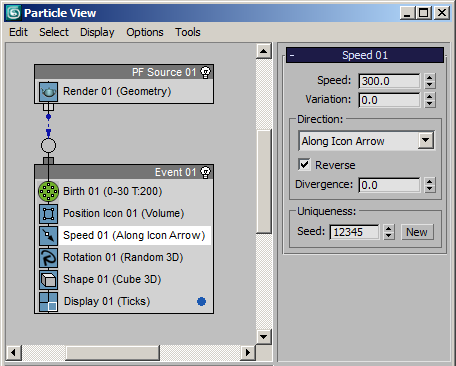Screen dimensions: 456x366
Task: Decrease the Speed spinner down arrow
Action: coord(429,85)
